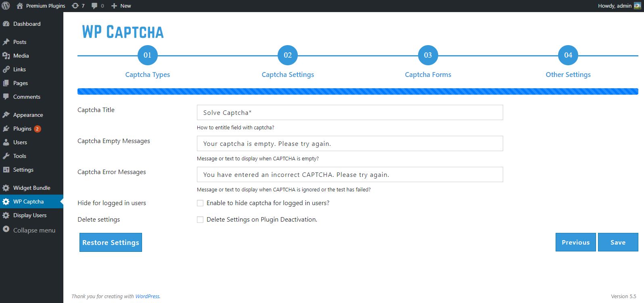Click the Settings sliders icon
Image resolution: width=644 pixels, height=303 pixels.
tap(6, 170)
